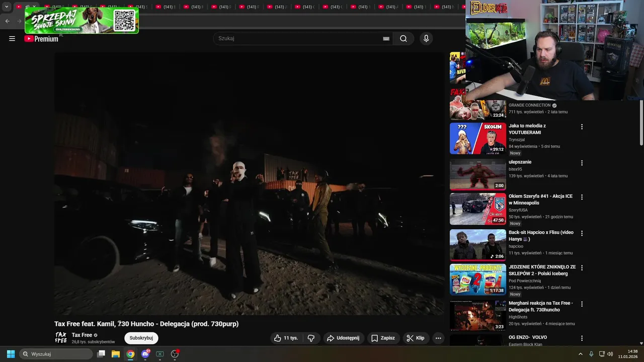The height and width of the screenshot is (362, 644).
Task: Click the video player to pause playback
Action: click(250, 184)
